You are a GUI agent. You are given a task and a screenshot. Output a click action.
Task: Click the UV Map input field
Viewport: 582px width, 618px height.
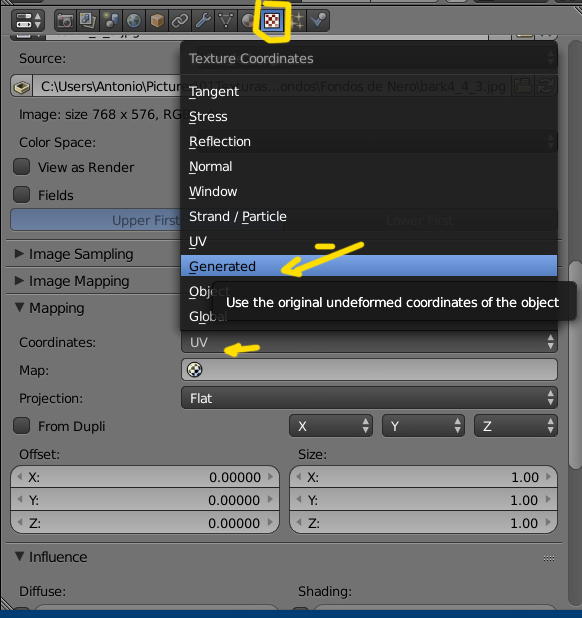369,370
